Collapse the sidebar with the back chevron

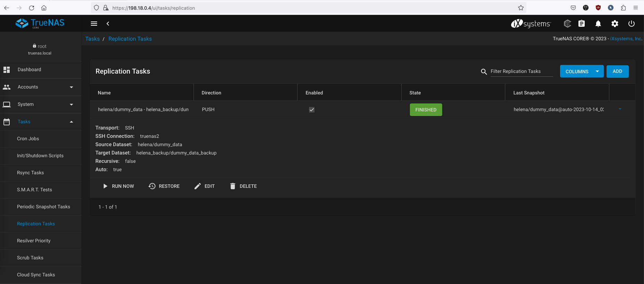click(108, 24)
